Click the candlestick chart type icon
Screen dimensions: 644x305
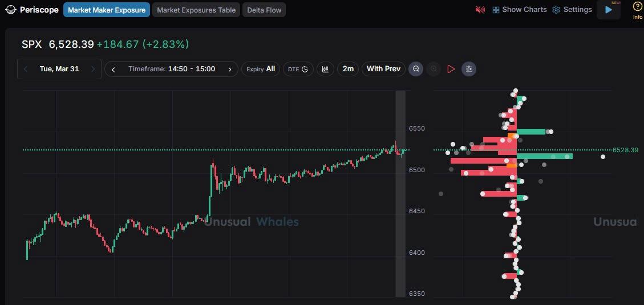point(325,69)
